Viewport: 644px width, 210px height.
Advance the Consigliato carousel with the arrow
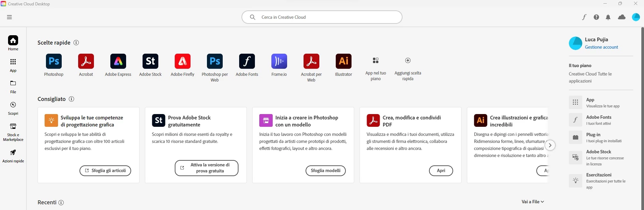pyautogui.click(x=550, y=145)
